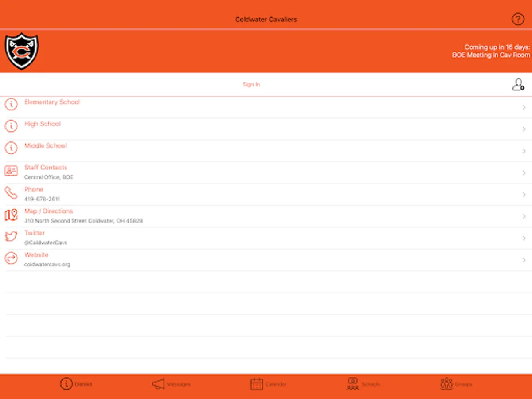Click the Coming up in 16 days text

coord(497,47)
